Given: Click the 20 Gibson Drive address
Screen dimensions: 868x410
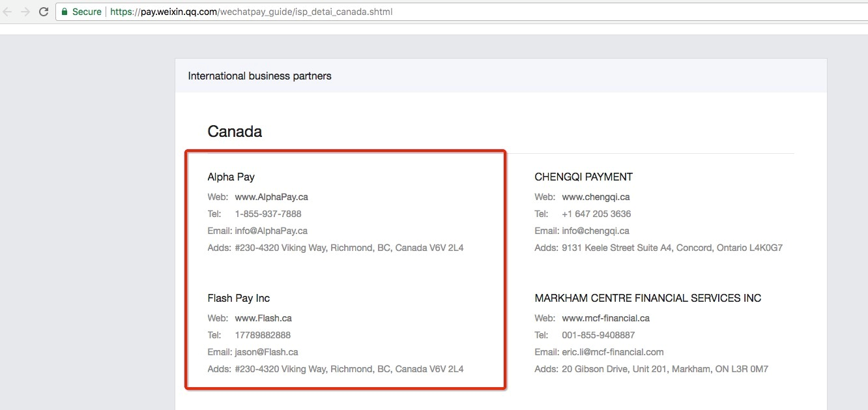Looking at the screenshot, I should point(665,369).
